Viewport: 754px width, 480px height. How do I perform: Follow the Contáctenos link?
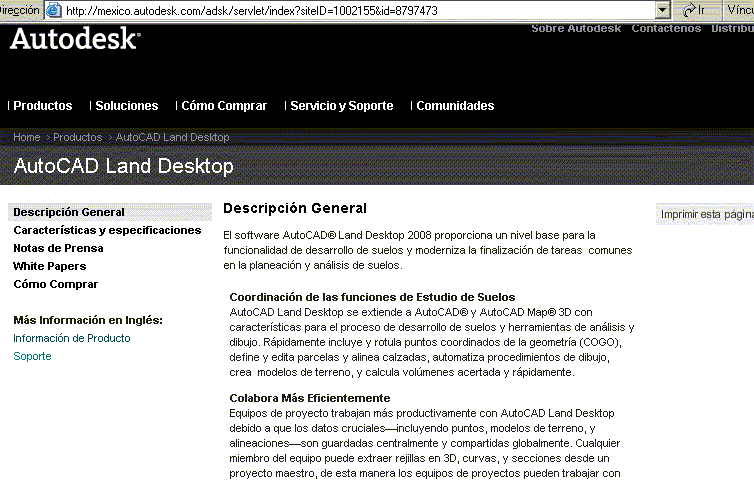tap(666, 29)
